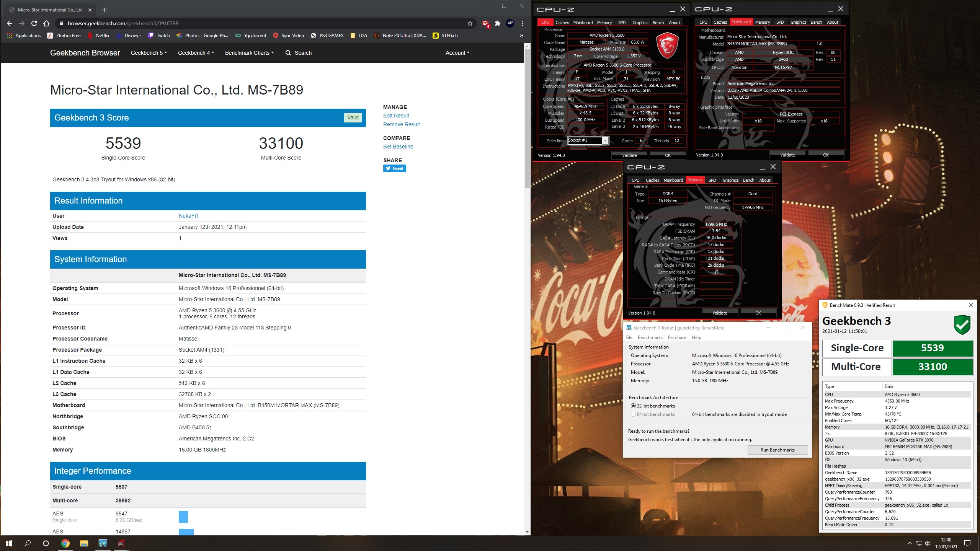Open File Explorer from the taskbar
Viewport: 980px width, 551px height.
point(84,543)
